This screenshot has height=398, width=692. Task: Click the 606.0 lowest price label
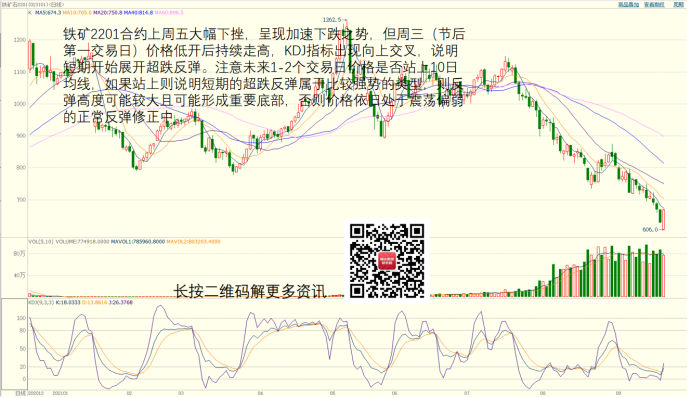[x=651, y=229]
